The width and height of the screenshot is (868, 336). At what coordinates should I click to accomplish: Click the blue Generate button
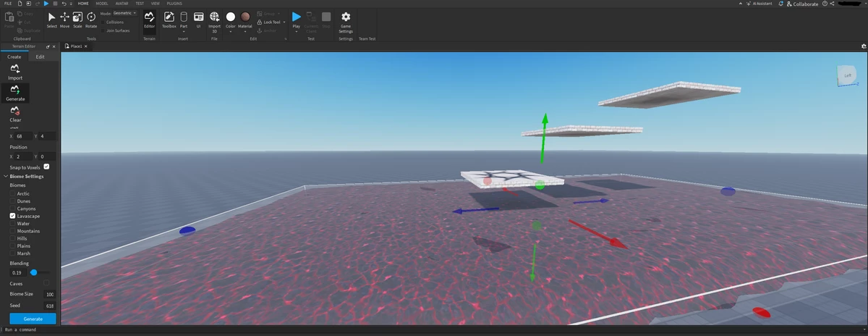pos(33,319)
